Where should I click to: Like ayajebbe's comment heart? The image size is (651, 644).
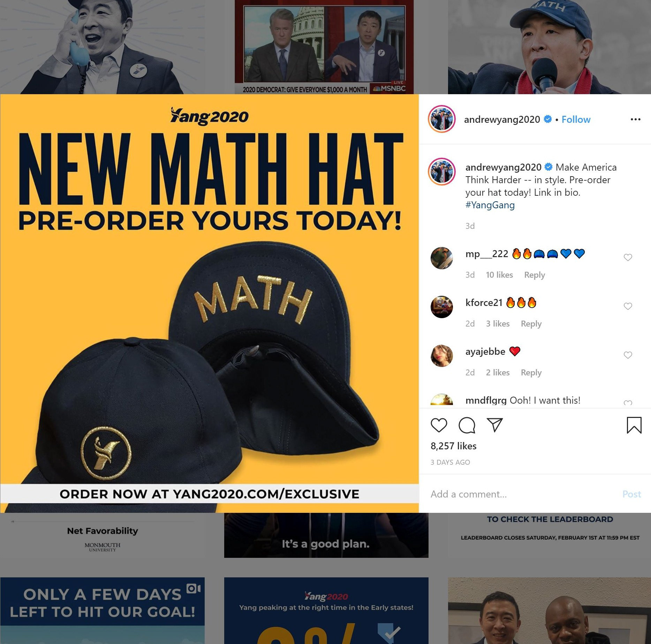coord(628,355)
